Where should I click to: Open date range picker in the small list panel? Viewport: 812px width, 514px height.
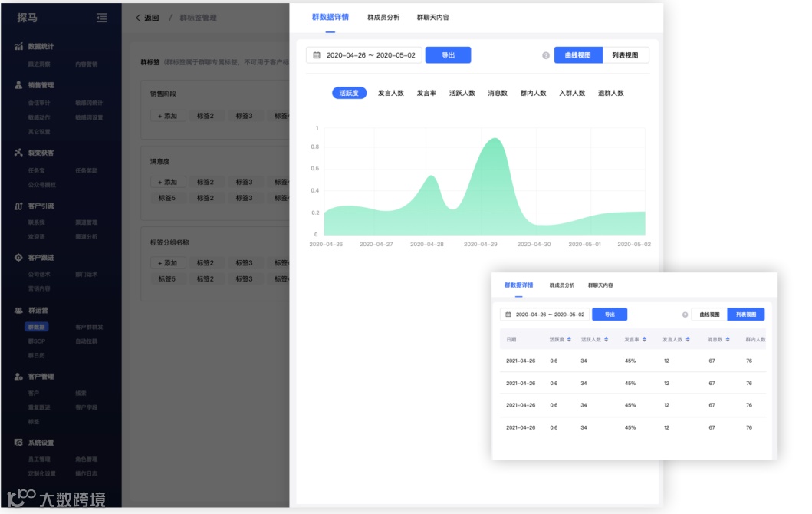(x=544, y=315)
